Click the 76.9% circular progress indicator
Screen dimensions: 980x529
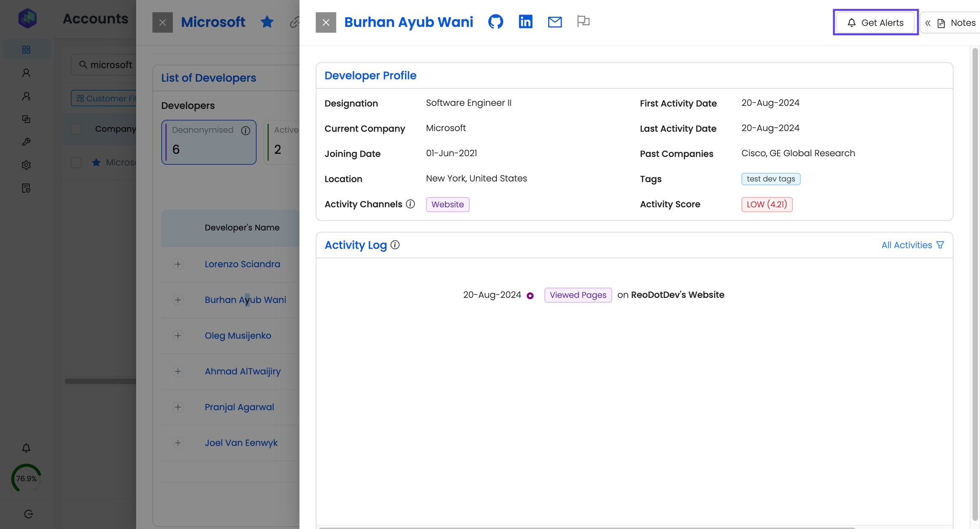26,478
